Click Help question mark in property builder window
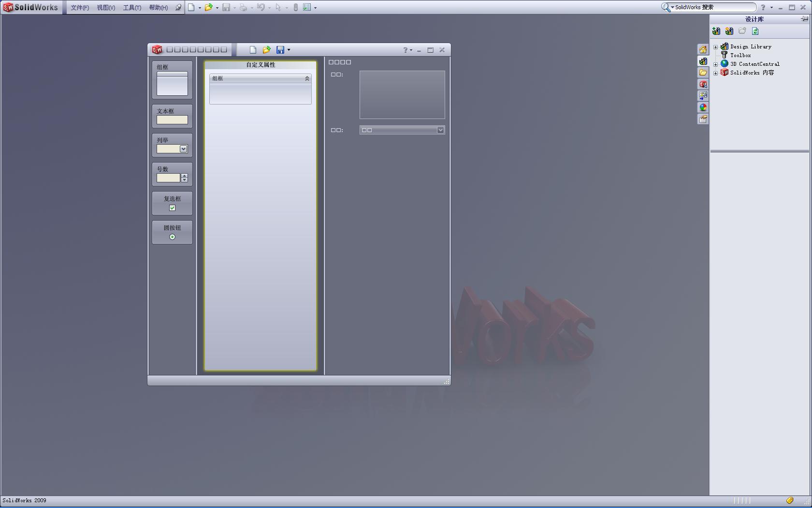The height and width of the screenshot is (508, 812). [x=406, y=50]
